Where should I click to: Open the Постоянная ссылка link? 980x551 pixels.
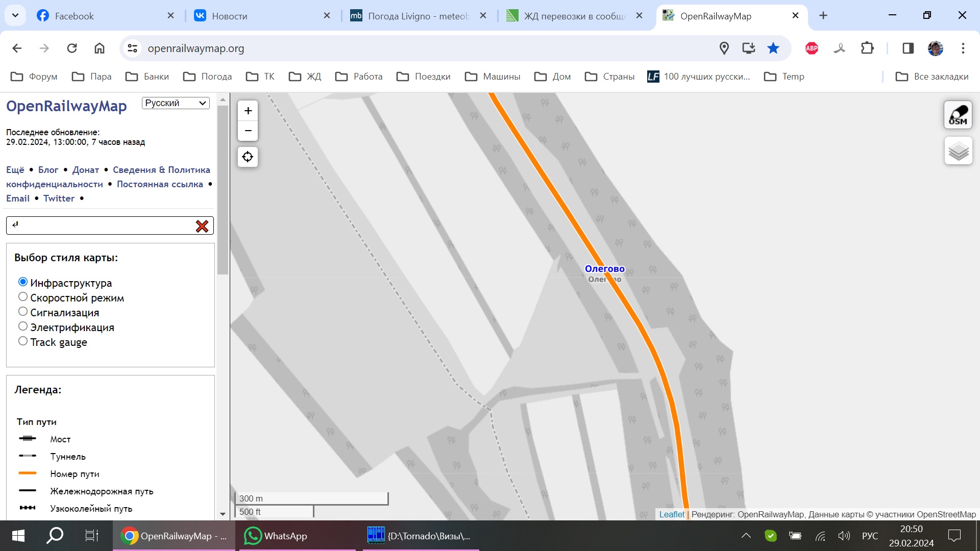[160, 184]
